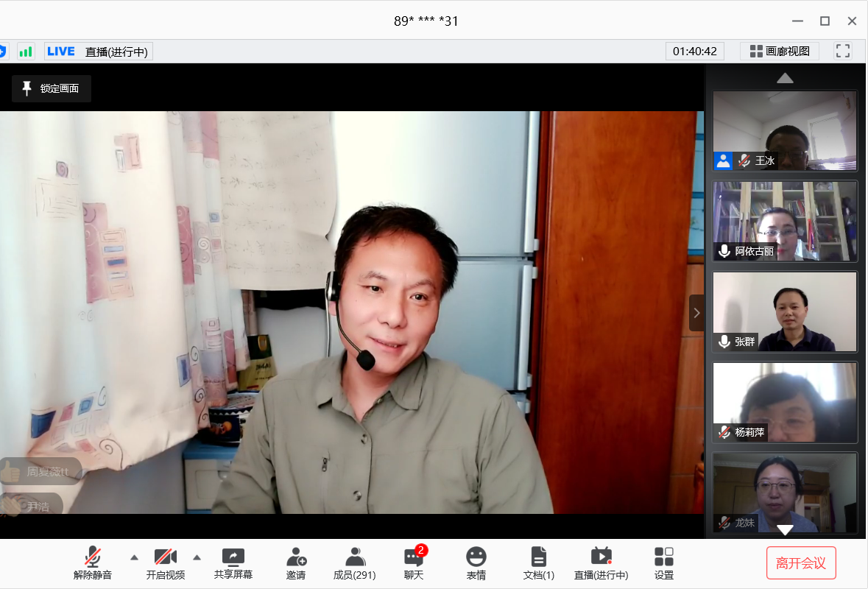This screenshot has width=868, height=589.
Task: Open 直播(进行中) livestream controls in toolbar
Action: click(x=601, y=563)
